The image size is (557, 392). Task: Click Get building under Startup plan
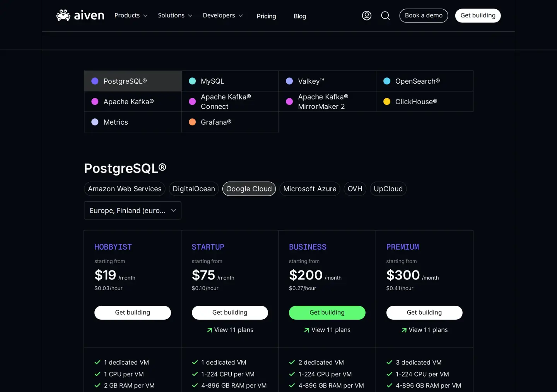(x=230, y=313)
